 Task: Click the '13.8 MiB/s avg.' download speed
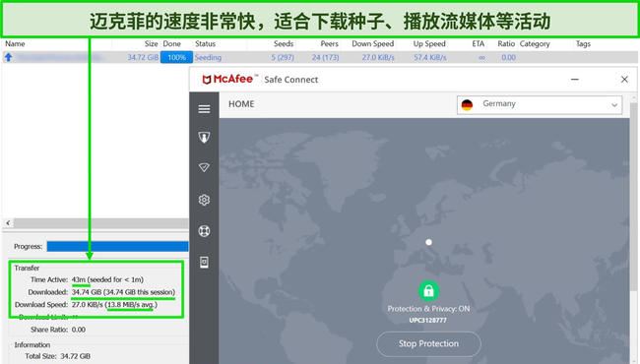click(x=131, y=305)
